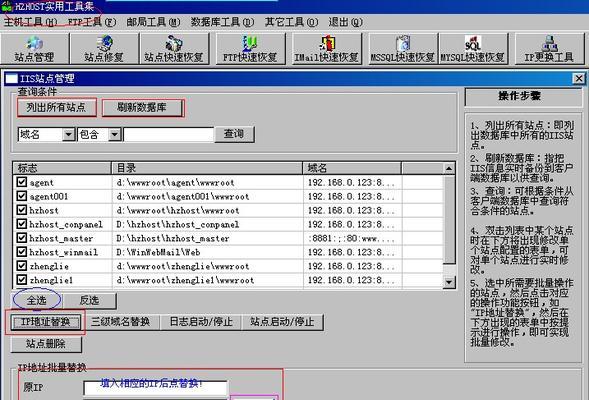Viewport: 589px width, 400px height.
Task: Uncheck the agent site checkbox
Action: (22, 182)
